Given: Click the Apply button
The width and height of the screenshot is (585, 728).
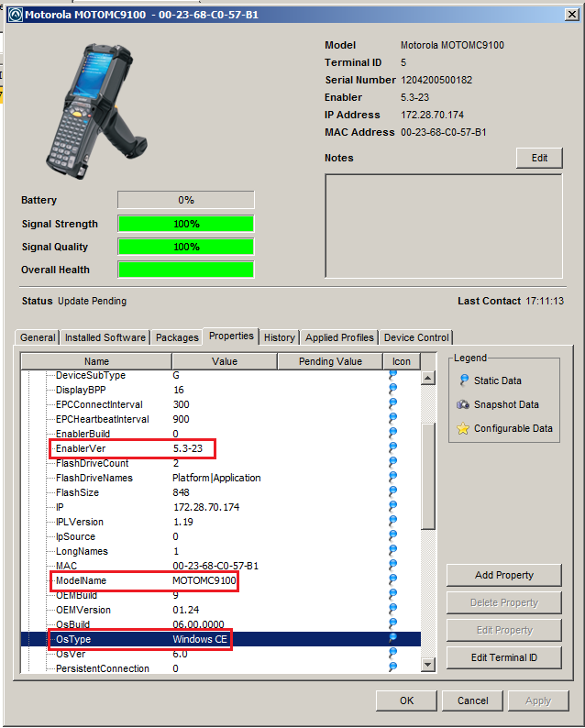Looking at the screenshot, I should tap(538, 700).
